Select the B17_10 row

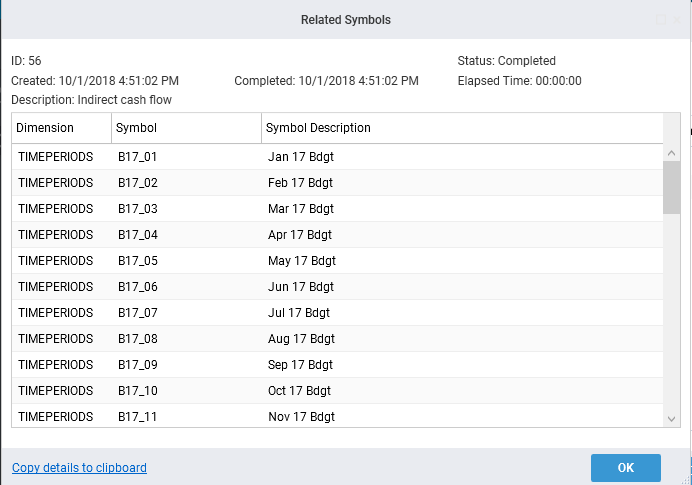pos(137,391)
